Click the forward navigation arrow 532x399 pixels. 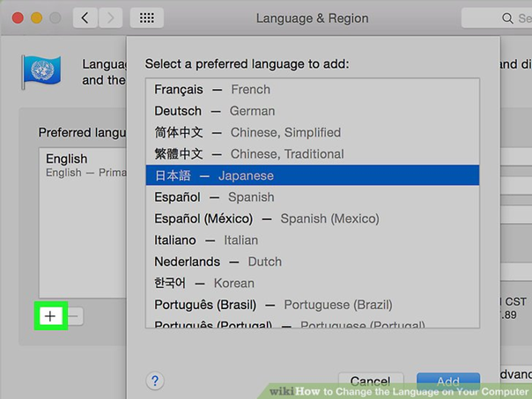point(110,18)
